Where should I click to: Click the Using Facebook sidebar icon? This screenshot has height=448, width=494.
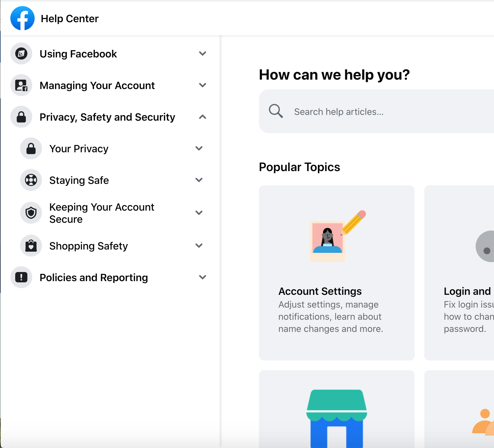21,53
